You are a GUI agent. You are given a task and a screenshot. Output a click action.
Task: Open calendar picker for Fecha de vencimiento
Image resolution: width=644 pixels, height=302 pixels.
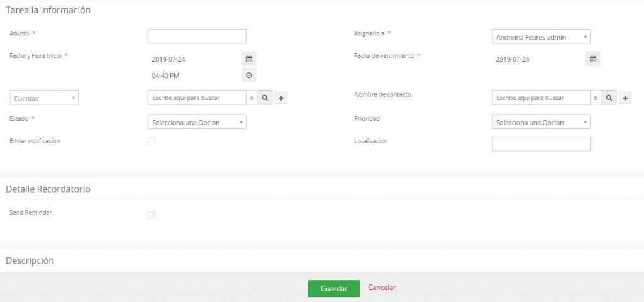tap(592, 59)
